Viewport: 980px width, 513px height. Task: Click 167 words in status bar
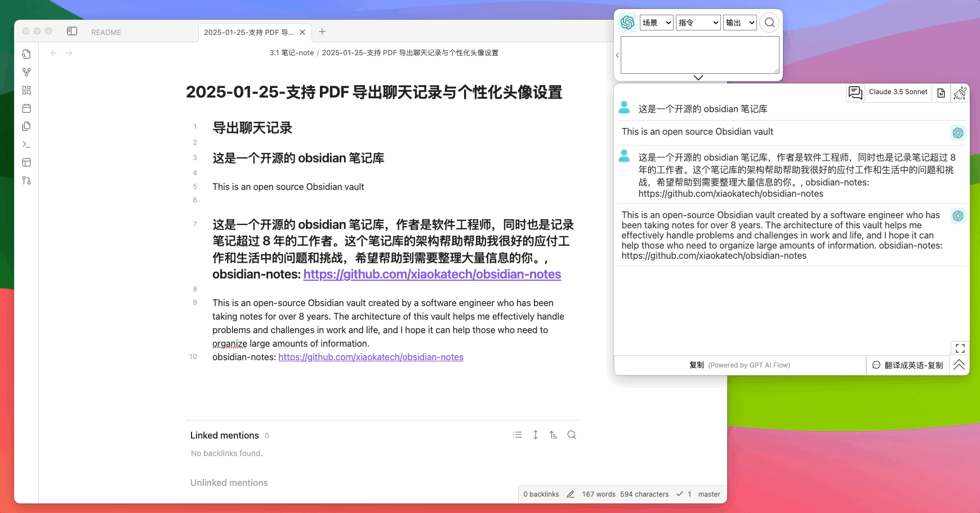pos(599,494)
